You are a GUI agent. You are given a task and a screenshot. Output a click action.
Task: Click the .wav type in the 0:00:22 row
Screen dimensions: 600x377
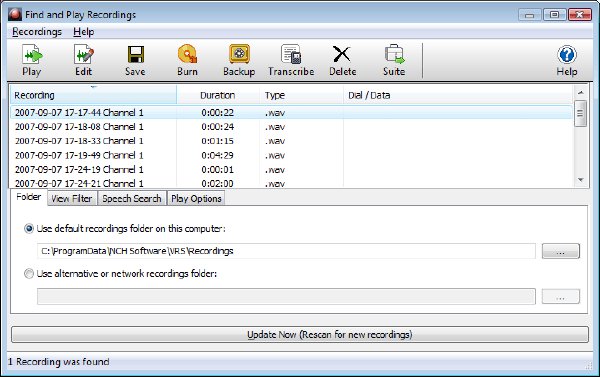point(275,113)
